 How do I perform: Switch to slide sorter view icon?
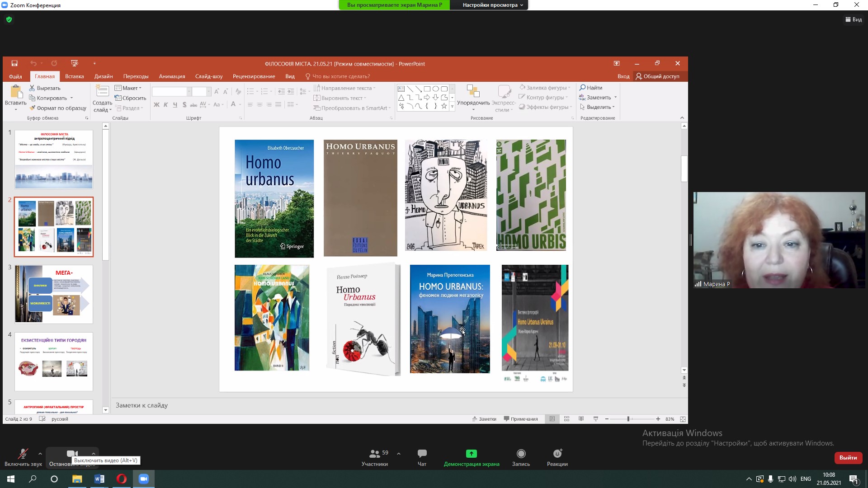[566, 419]
